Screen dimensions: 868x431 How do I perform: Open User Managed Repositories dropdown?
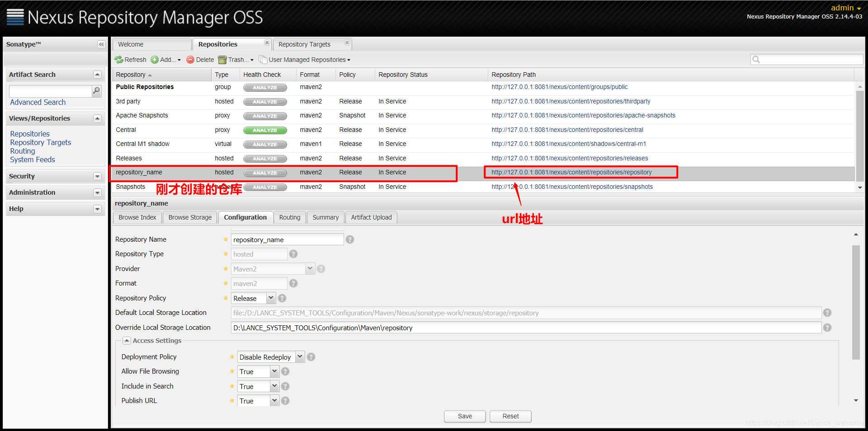(x=305, y=60)
